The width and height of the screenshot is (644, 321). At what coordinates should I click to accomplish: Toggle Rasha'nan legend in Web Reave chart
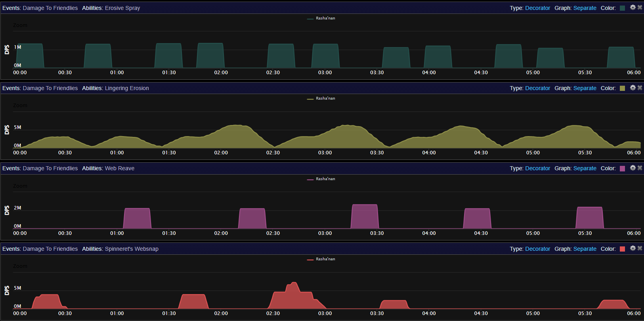pyautogui.click(x=321, y=179)
